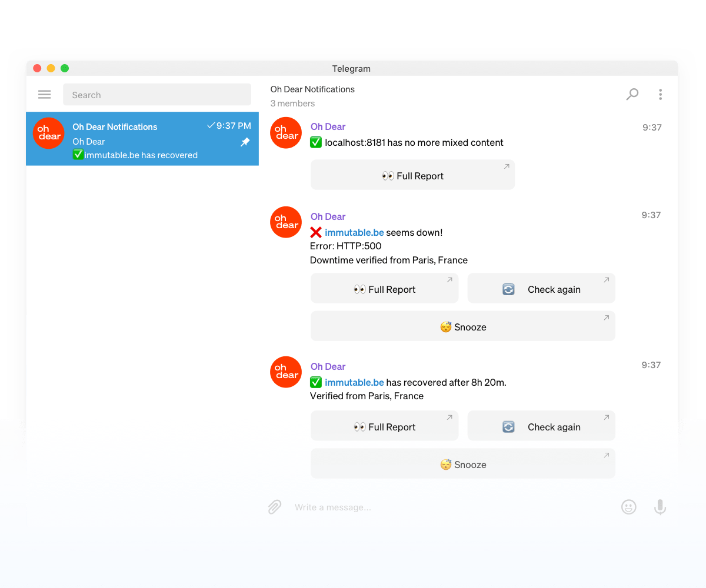Open immutable.be link in 'has recovered' message
This screenshot has height=588, width=706.
[x=354, y=383]
